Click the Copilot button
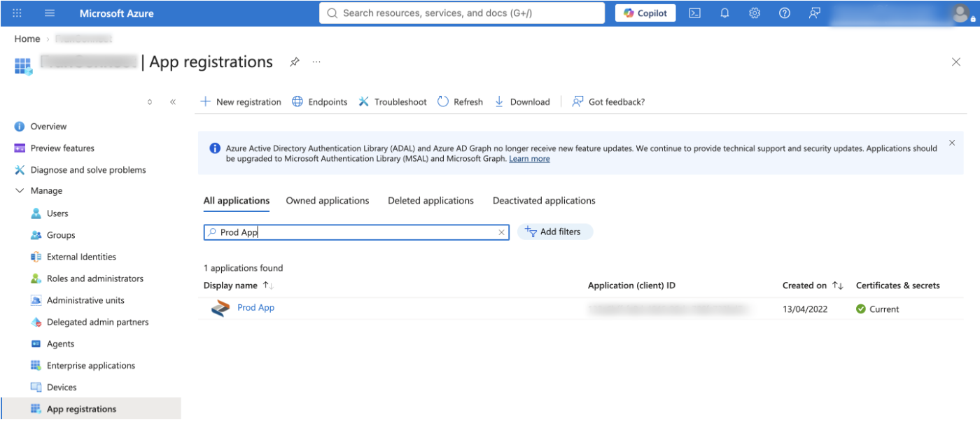 (645, 13)
